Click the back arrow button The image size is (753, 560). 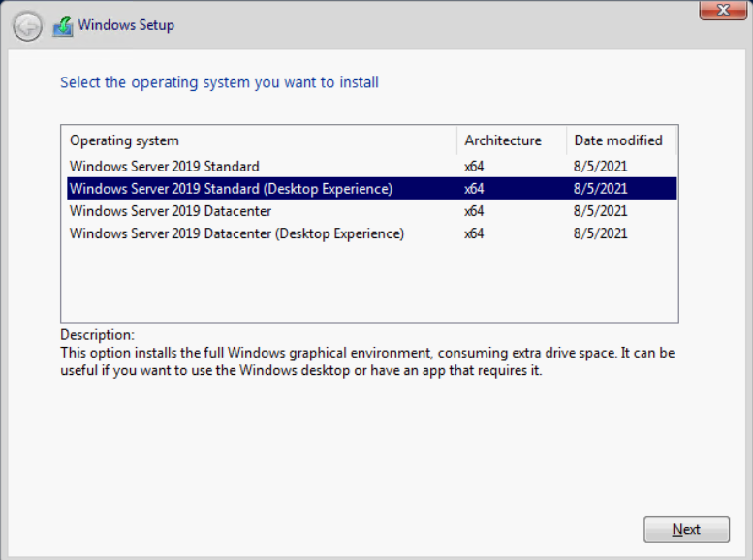28,25
